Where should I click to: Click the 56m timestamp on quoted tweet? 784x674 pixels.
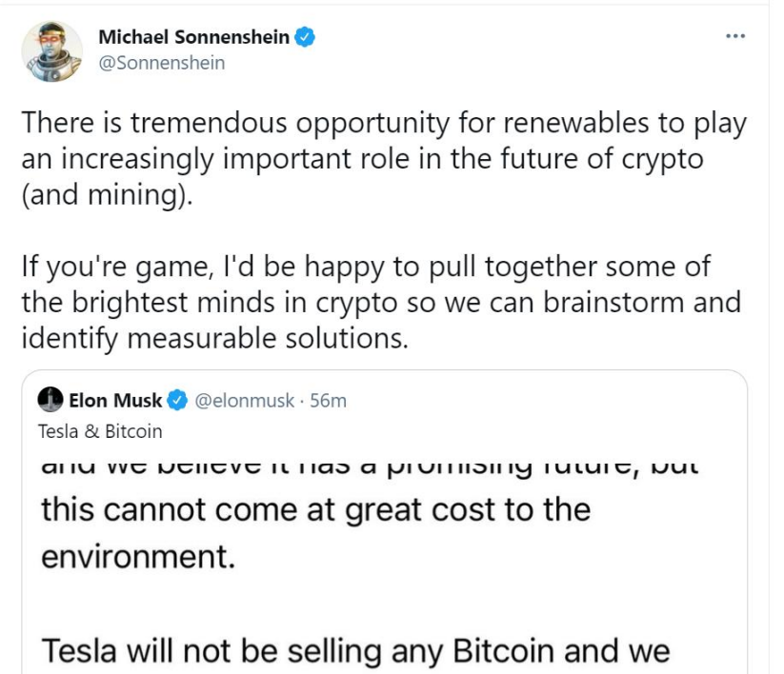pyautogui.click(x=329, y=401)
